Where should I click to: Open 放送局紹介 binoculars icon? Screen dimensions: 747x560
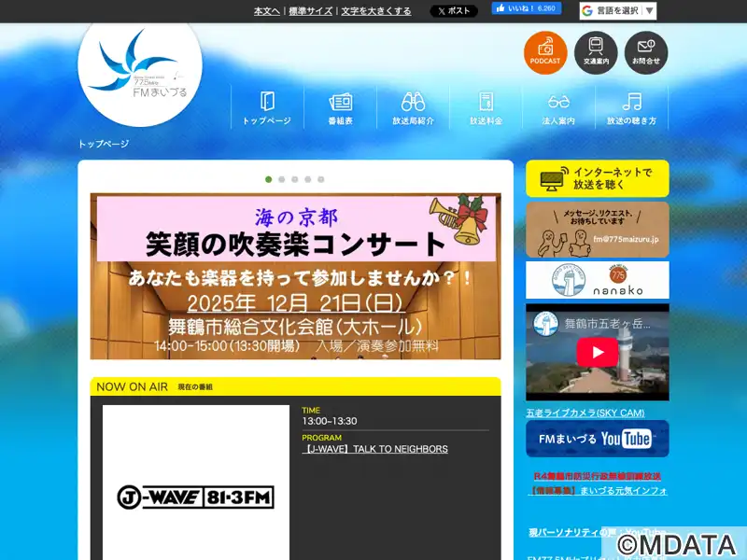click(413, 108)
